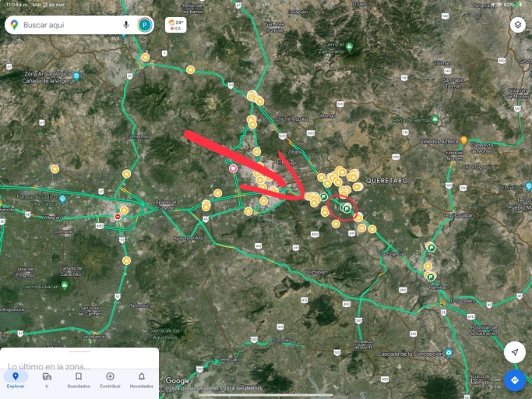
Task: Tap the pink heart saved place marker
Action: (233, 168)
